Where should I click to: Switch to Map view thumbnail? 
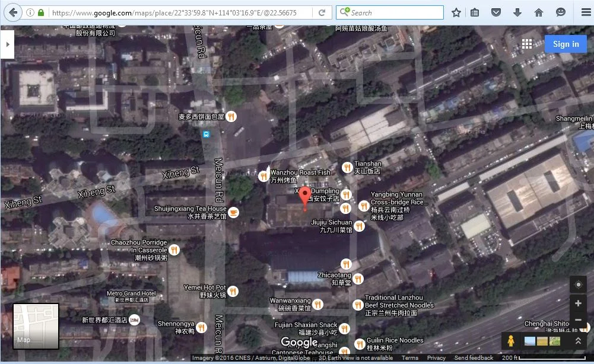(36, 326)
